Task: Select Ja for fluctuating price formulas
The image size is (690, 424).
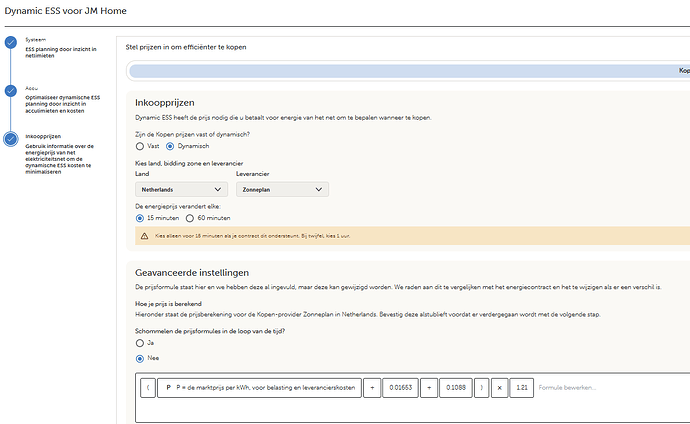Action: [140, 343]
